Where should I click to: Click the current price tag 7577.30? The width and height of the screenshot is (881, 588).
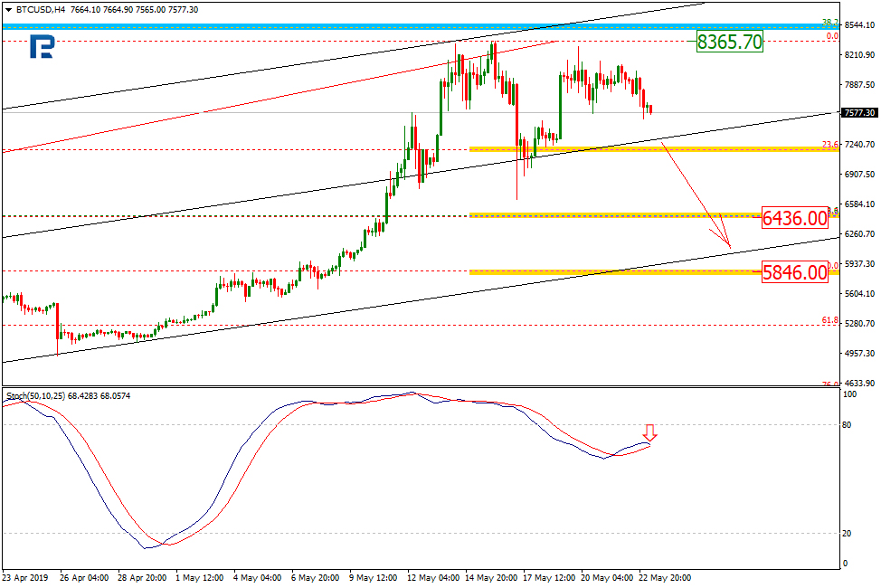coord(857,113)
